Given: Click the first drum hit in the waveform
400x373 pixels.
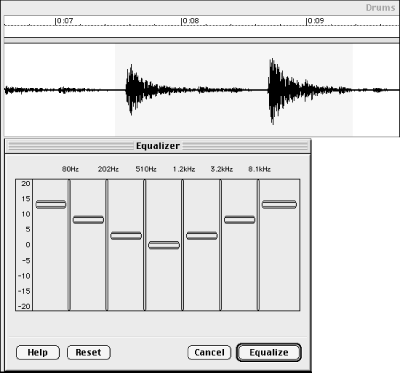Looking at the screenshot, I should [133, 90].
